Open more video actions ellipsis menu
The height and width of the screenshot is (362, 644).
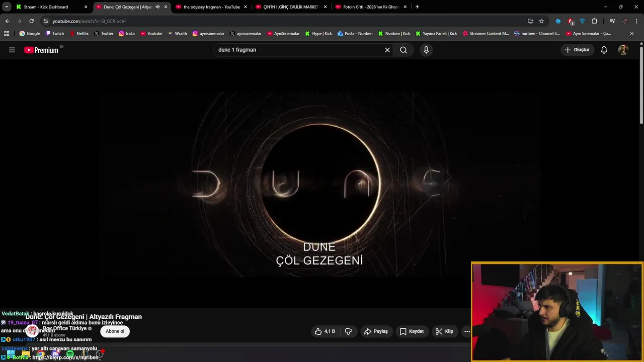coord(467,331)
